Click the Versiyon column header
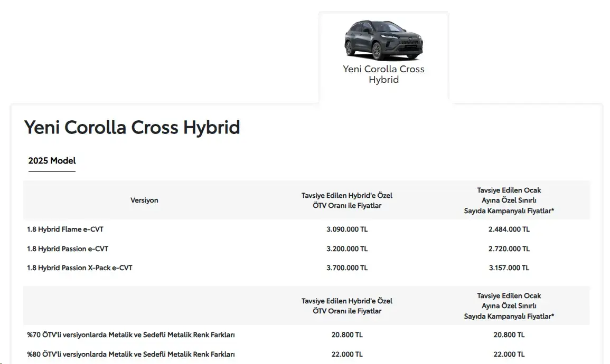The height and width of the screenshot is (364, 610). (x=144, y=200)
